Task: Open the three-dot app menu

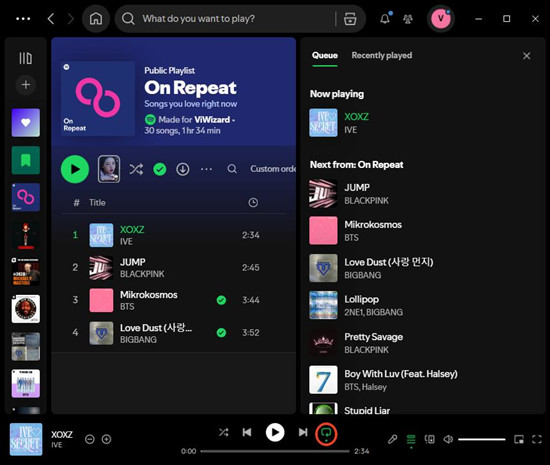Action: click(x=23, y=19)
